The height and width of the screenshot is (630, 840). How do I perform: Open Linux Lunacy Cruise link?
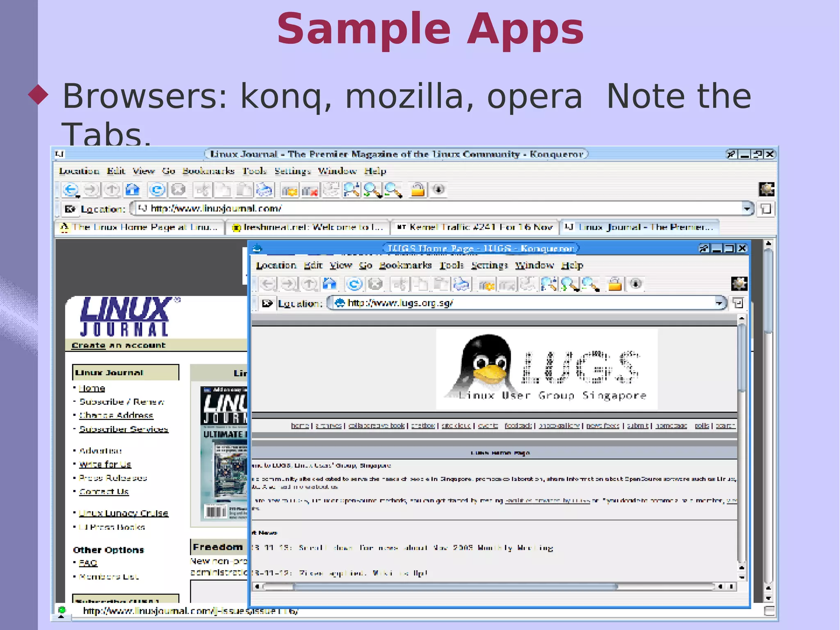123,513
